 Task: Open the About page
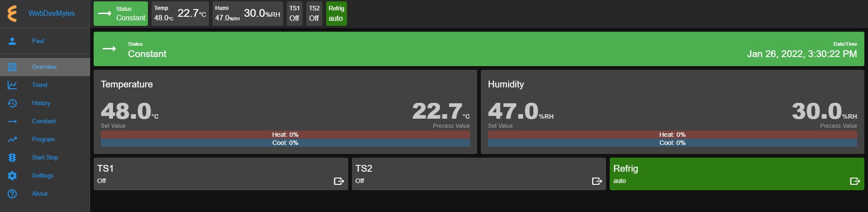45,194
